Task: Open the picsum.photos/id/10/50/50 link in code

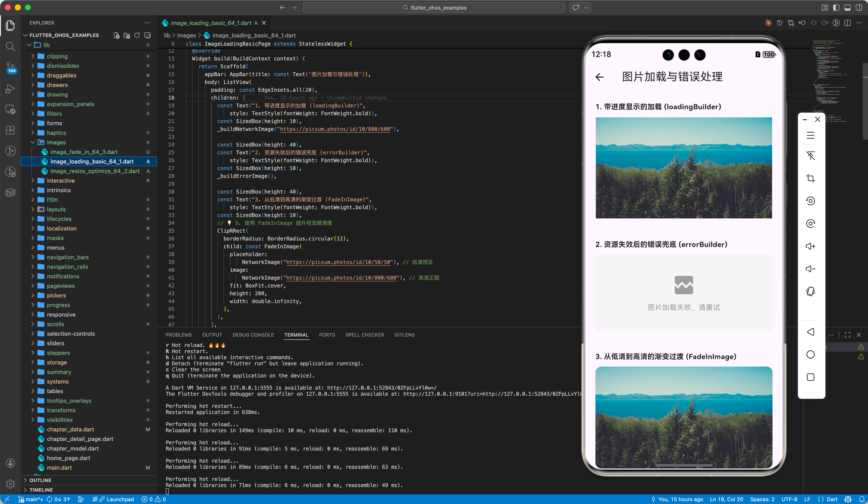Action: pos(338,262)
